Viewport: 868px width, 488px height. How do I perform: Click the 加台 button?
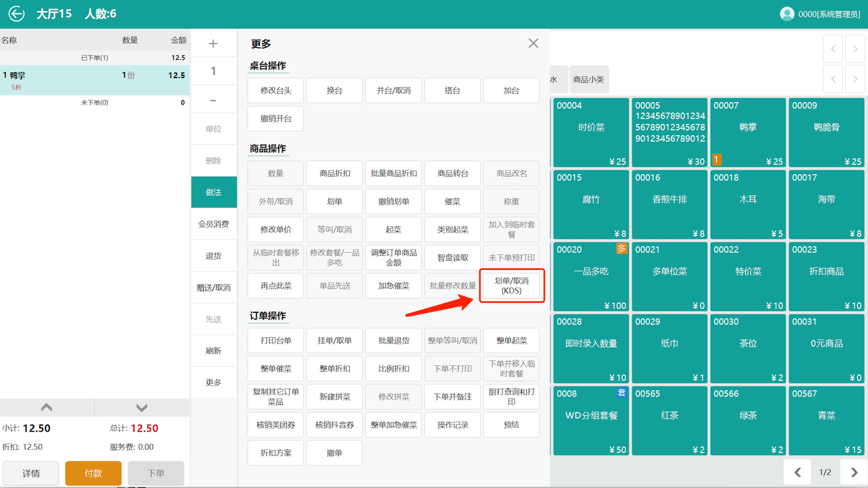pyautogui.click(x=511, y=90)
